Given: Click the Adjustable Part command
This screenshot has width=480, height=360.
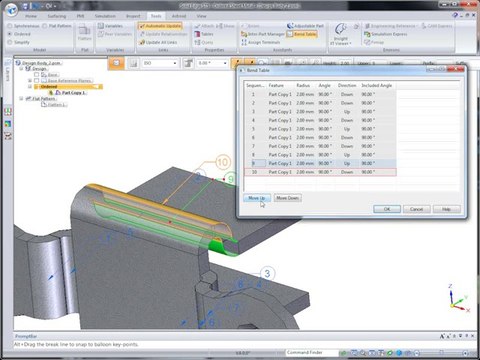Looking at the screenshot, I should [x=306, y=26].
